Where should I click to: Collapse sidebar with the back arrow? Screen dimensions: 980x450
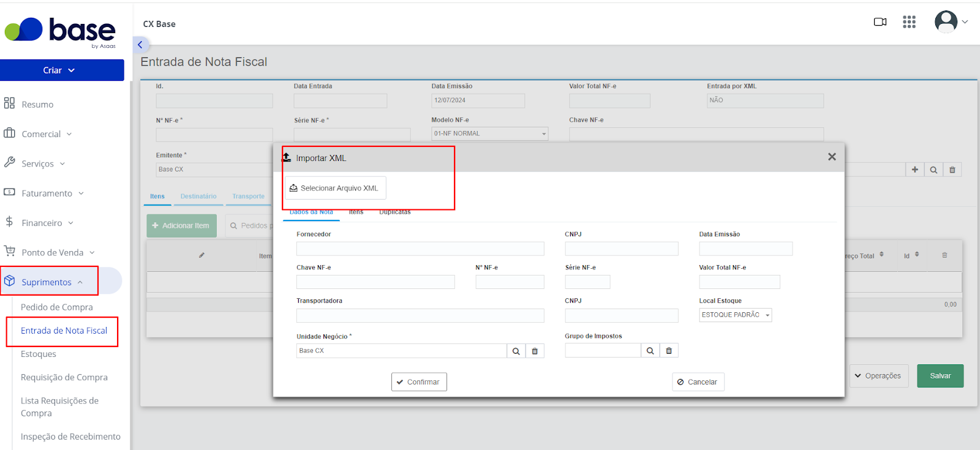click(x=140, y=45)
